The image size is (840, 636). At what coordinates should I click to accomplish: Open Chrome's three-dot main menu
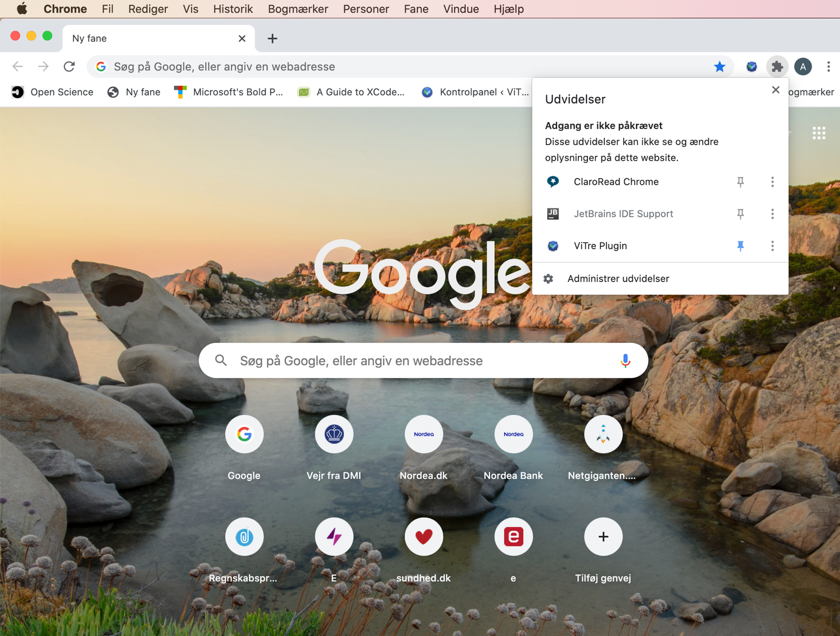(828, 67)
